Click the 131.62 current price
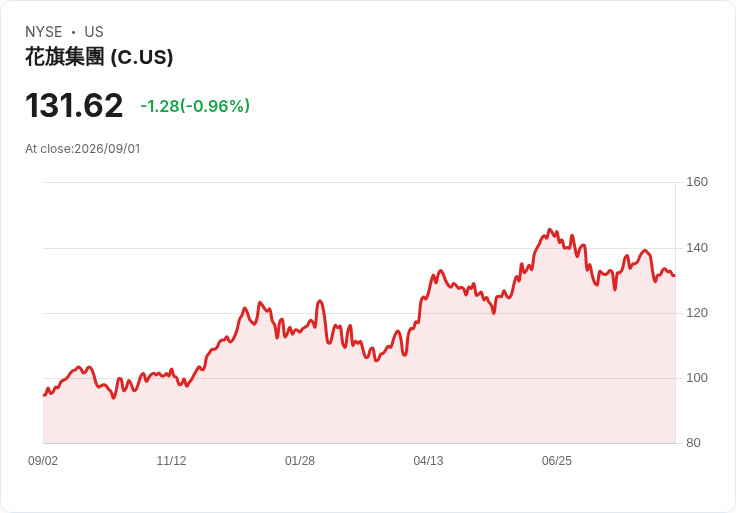 tap(74, 105)
